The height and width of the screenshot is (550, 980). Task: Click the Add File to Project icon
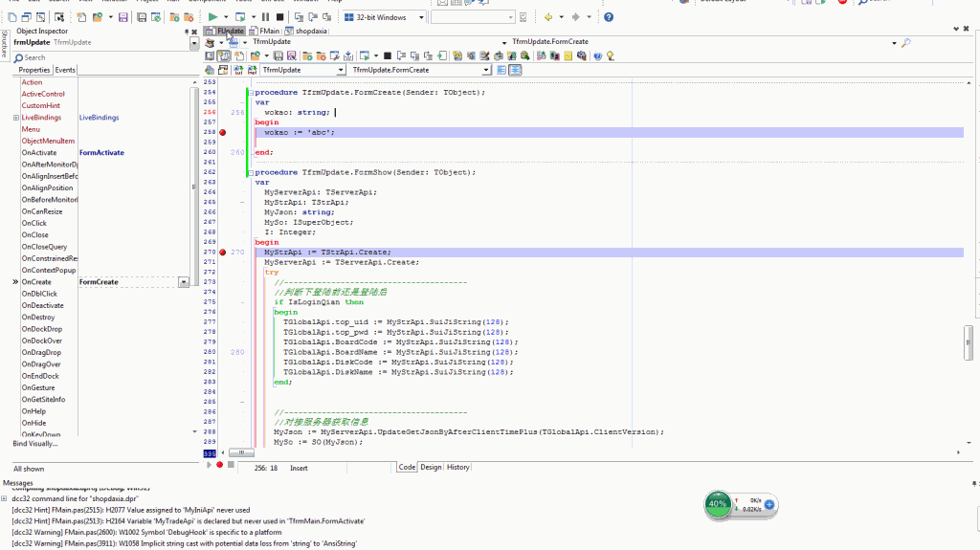174,17
